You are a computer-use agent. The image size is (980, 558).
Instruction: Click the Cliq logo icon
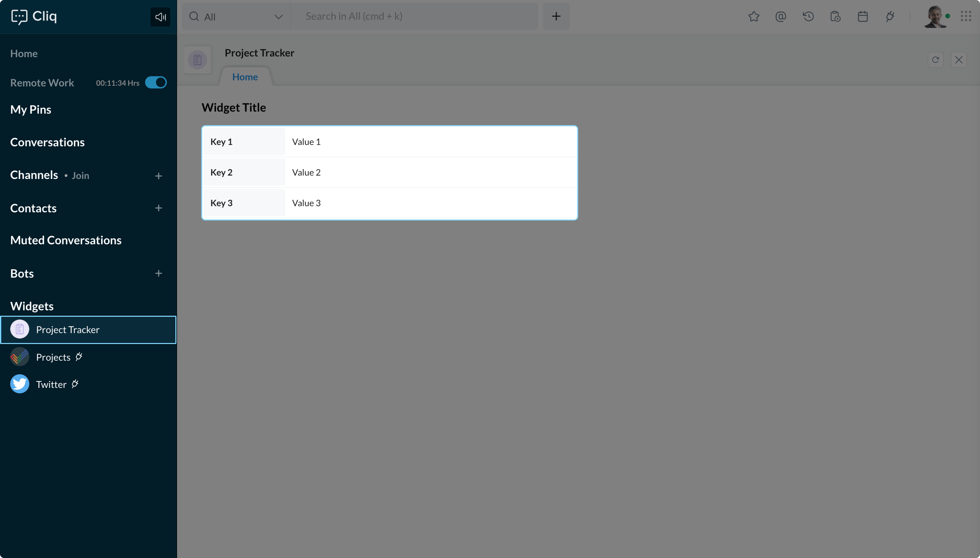(x=19, y=17)
